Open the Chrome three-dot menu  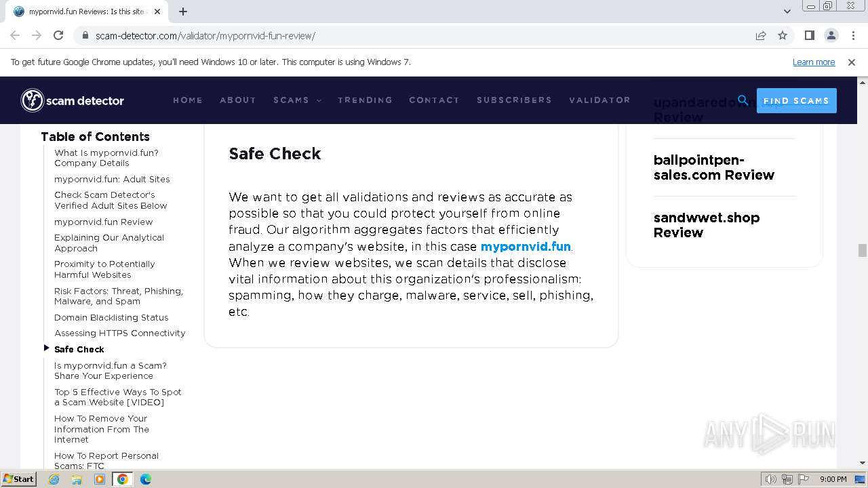pyautogui.click(x=852, y=35)
